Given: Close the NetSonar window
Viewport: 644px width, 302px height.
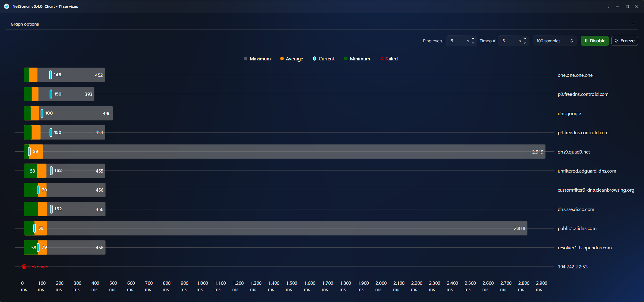Looking at the screenshot, I should point(637,6).
